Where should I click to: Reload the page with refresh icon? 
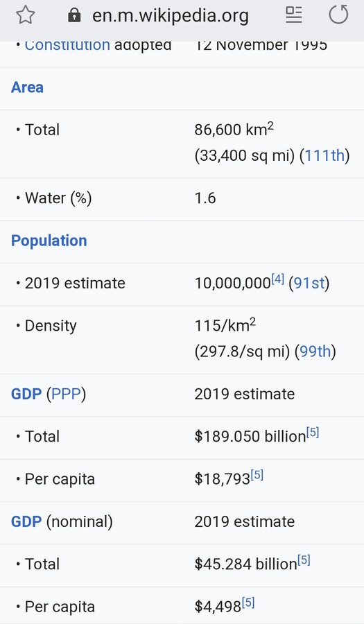point(338,15)
